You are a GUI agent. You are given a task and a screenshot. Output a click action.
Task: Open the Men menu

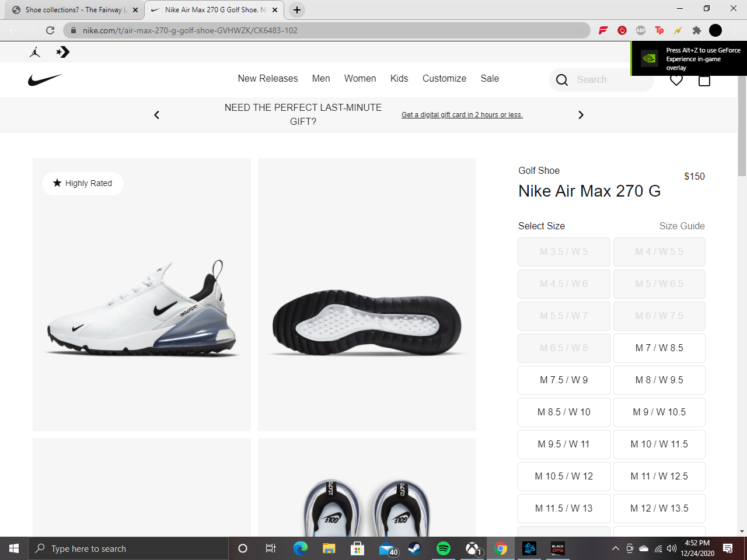tap(321, 79)
